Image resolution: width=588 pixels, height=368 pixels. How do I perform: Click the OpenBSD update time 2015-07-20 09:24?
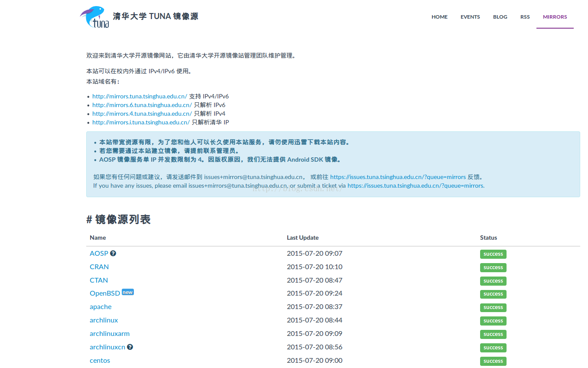point(315,293)
